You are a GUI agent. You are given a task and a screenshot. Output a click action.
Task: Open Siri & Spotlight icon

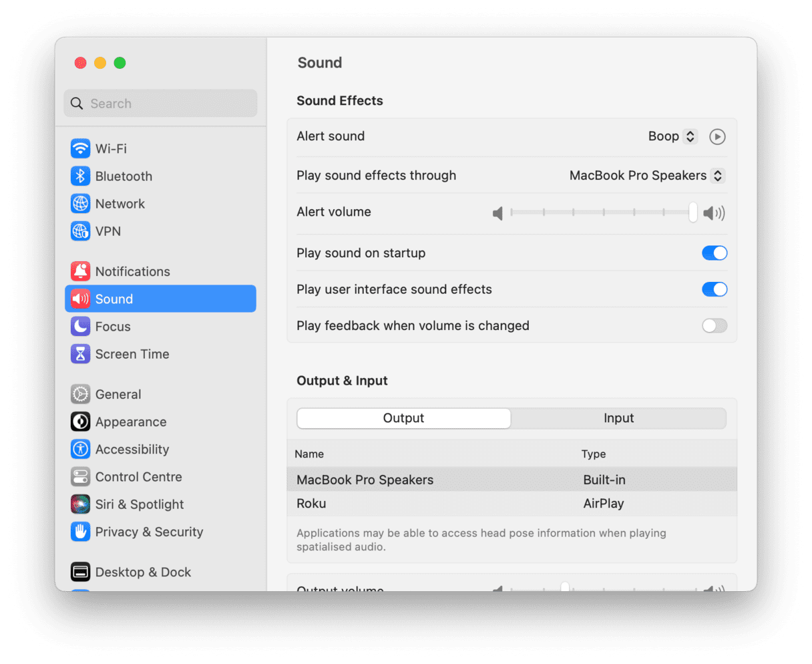(80, 504)
